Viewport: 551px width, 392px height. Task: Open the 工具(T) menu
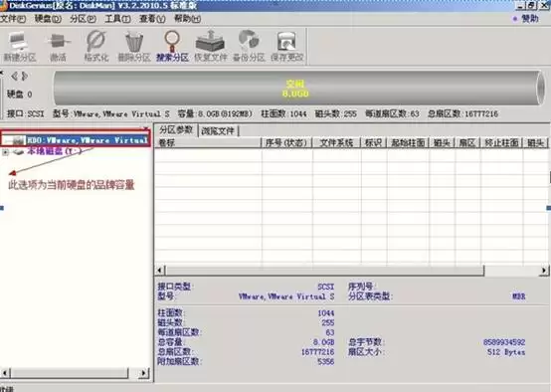pyautogui.click(x=117, y=19)
